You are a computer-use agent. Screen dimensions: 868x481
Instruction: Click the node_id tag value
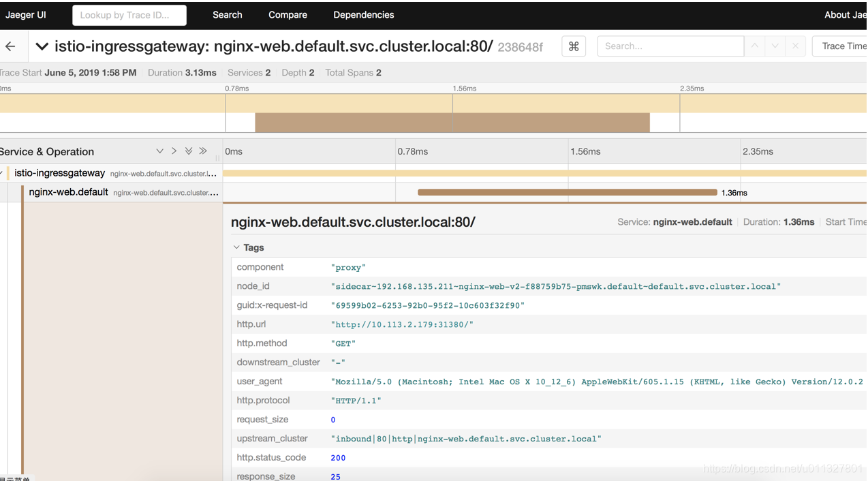(556, 286)
